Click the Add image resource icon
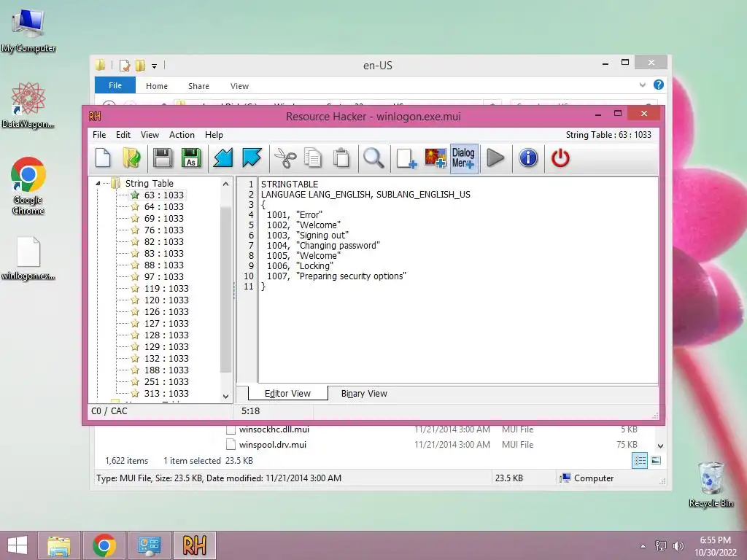This screenshot has width=747, height=560. [436, 158]
